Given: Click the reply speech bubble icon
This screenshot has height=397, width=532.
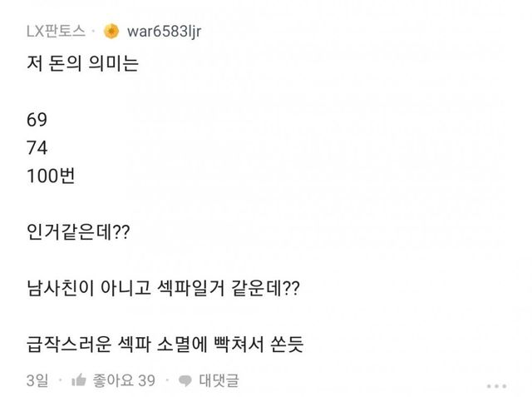Looking at the screenshot, I should (x=185, y=380).
